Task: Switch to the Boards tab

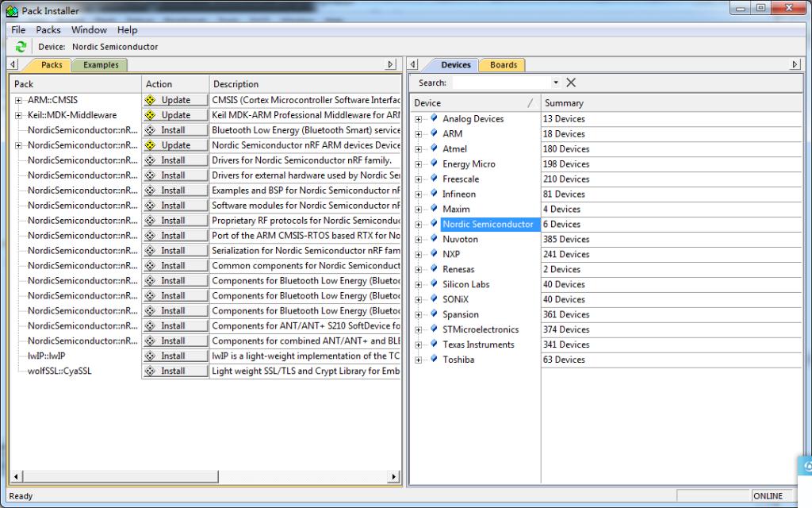Action: coord(504,65)
